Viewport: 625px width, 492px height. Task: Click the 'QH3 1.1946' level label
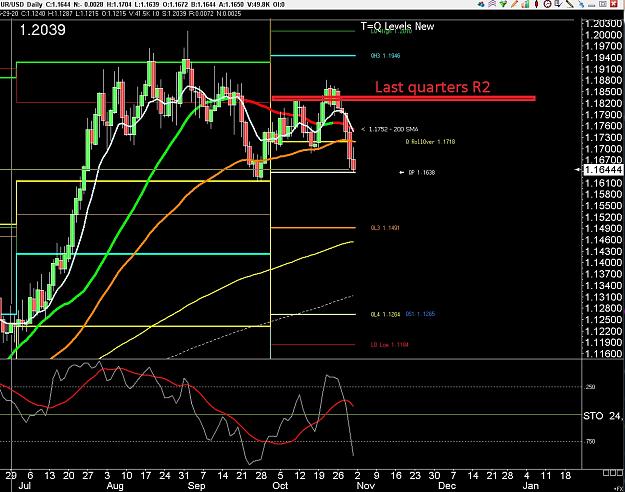(385, 56)
